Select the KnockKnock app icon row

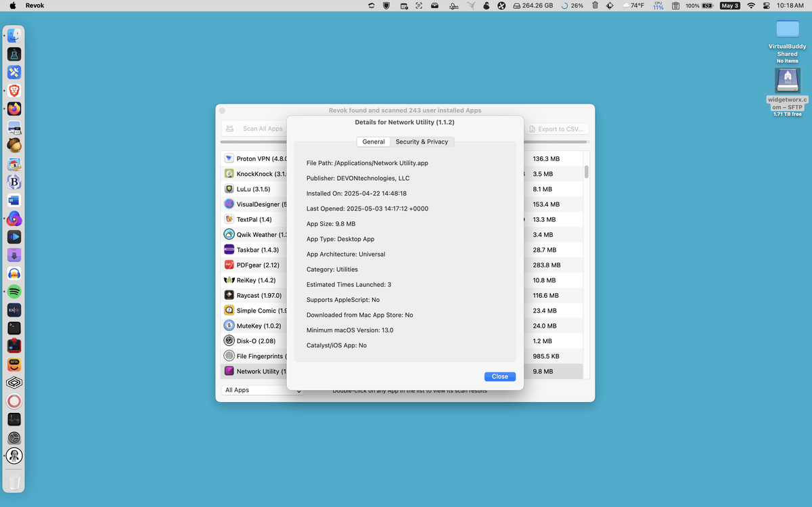click(x=229, y=174)
